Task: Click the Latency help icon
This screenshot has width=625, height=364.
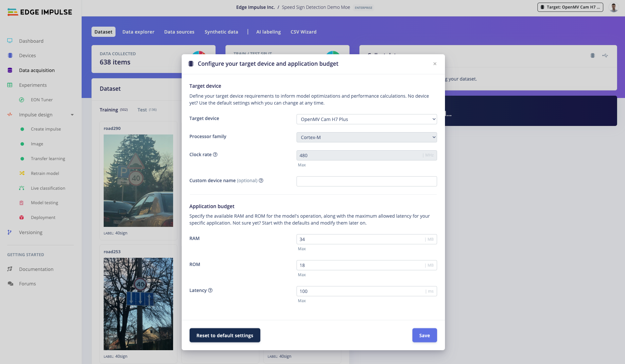Action: tap(210, 290)
